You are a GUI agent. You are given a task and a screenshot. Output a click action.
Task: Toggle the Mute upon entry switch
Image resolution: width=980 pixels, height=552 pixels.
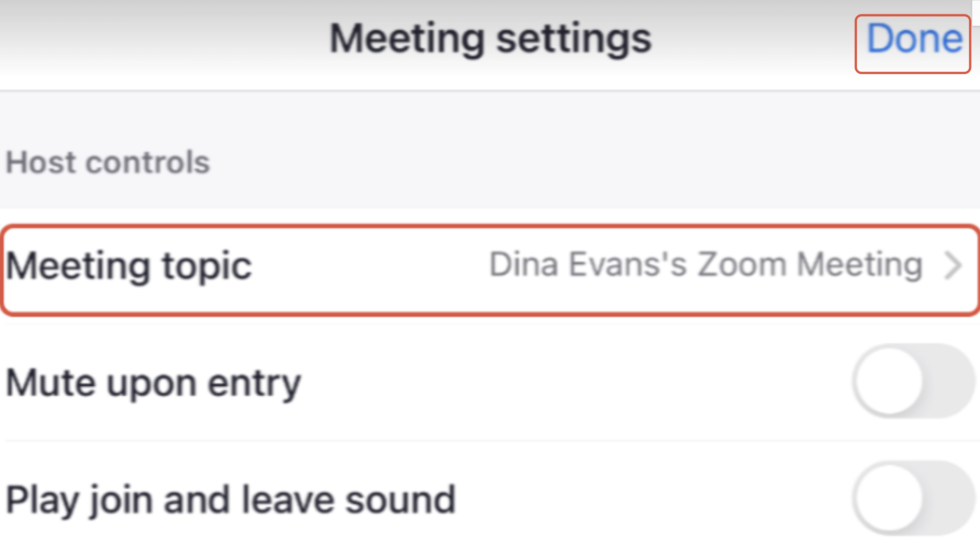(913, 381)
